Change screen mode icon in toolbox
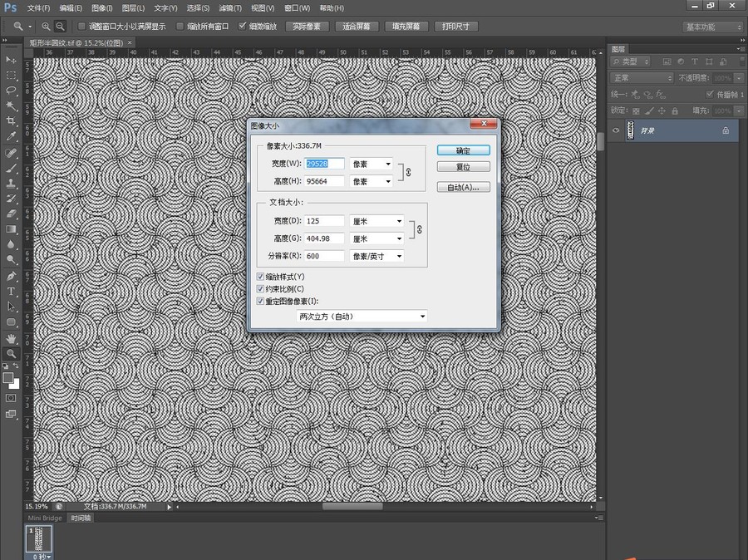The width and height of the screenshot is (748, 560). (x=11, y=414)
